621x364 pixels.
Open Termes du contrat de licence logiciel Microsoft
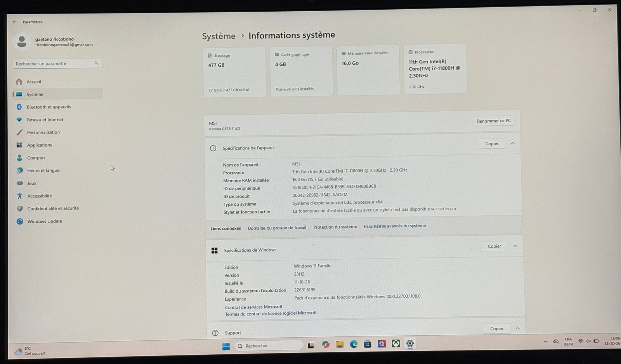coord(271,313)
